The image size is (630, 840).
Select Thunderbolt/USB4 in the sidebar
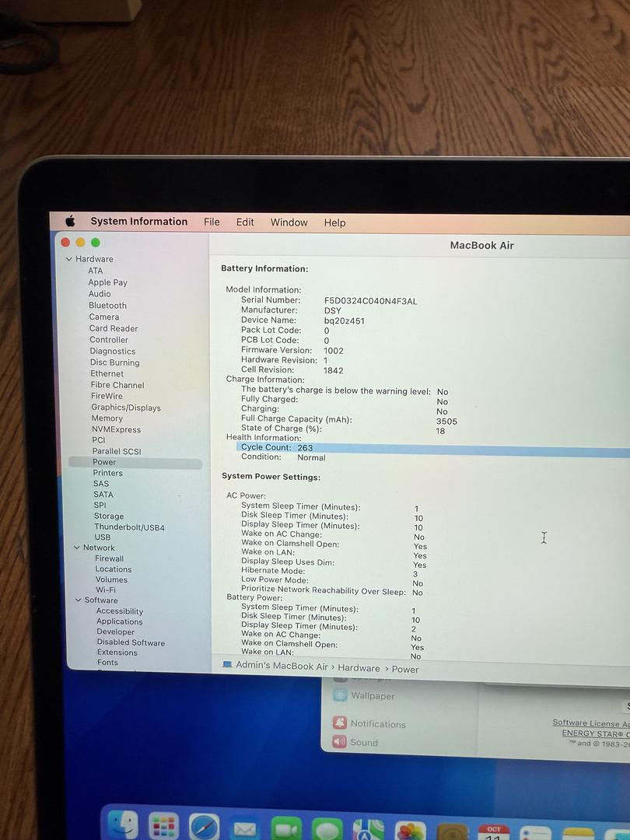[130, 527]
